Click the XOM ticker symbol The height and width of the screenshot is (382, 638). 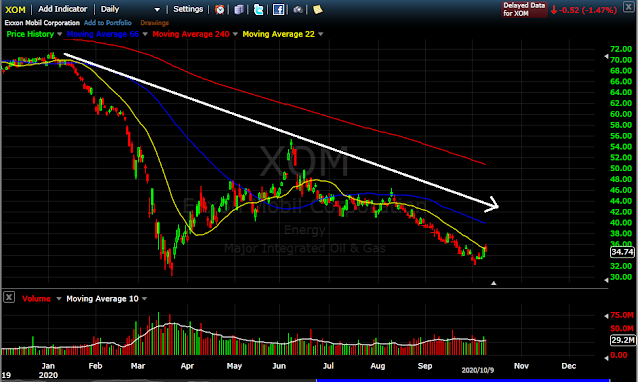pos(15,9)
